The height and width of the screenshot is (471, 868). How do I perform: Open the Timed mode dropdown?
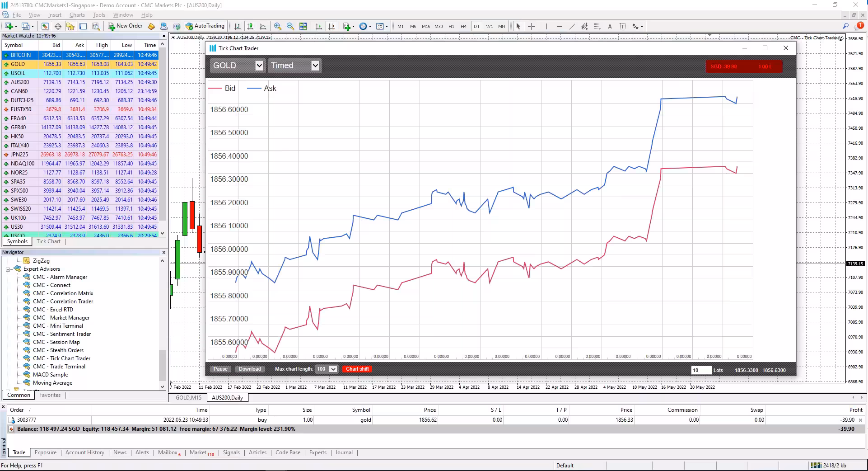pyautogui.click(x=315, y=66)
